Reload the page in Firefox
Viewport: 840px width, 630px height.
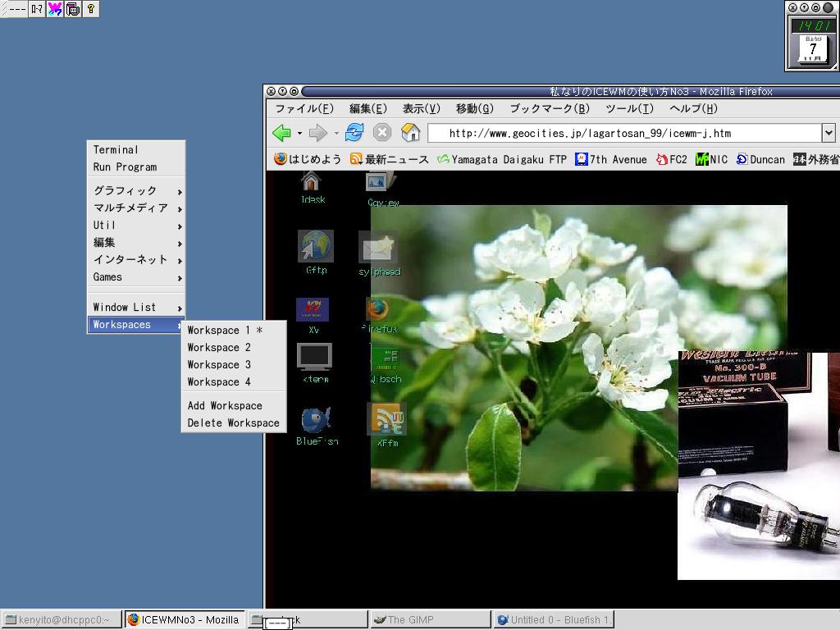(x=354, y=132)
